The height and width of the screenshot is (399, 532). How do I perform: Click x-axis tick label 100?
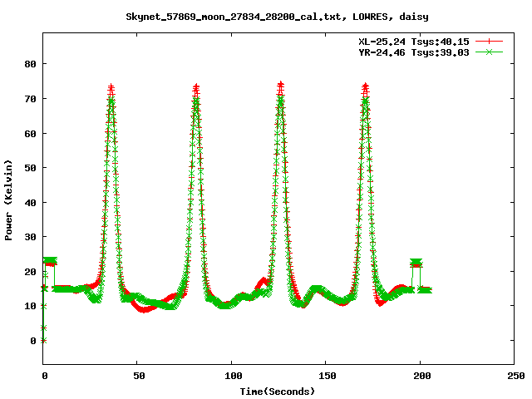click(234, 376)
